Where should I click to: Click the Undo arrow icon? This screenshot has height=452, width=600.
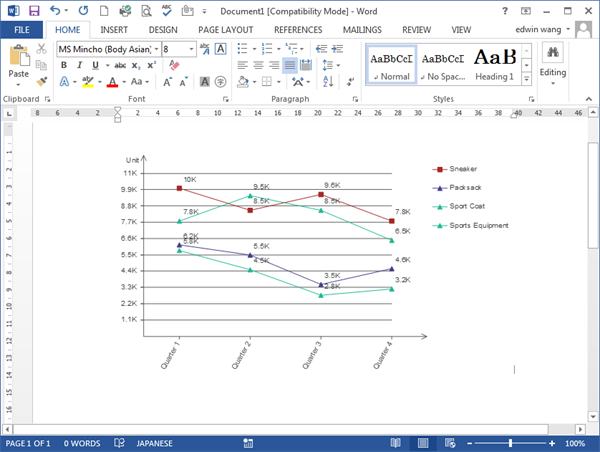coord(57,11)
